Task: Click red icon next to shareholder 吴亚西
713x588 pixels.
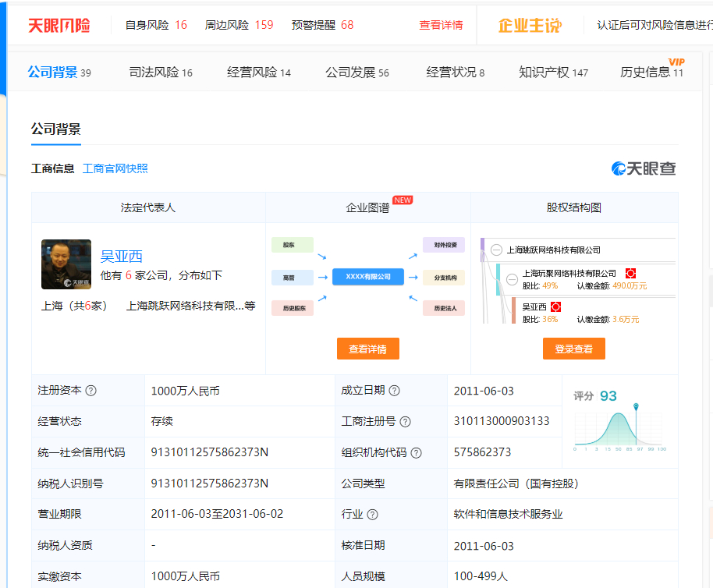Action: [555, 307]
